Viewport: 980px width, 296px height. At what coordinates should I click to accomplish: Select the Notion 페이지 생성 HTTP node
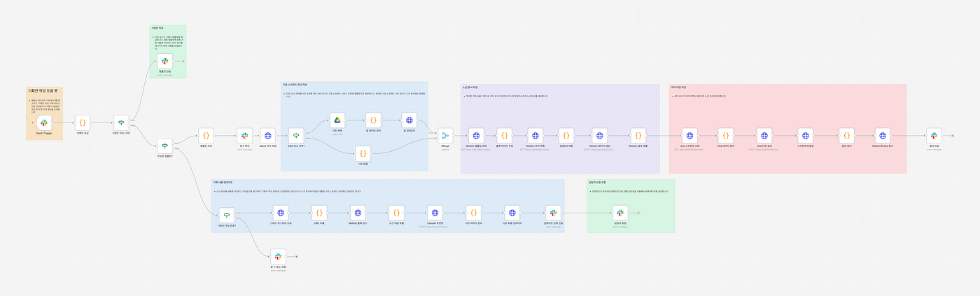[599, 136]
